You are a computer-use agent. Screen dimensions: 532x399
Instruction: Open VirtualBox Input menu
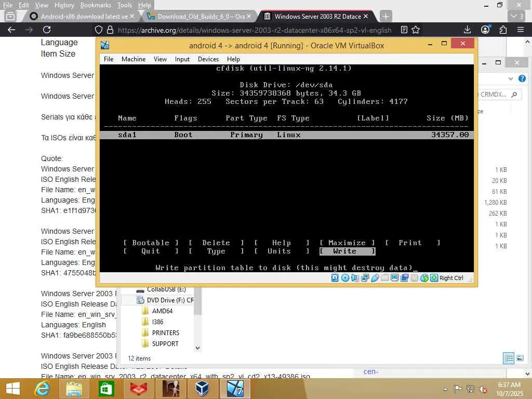click(x=182, y=59)
